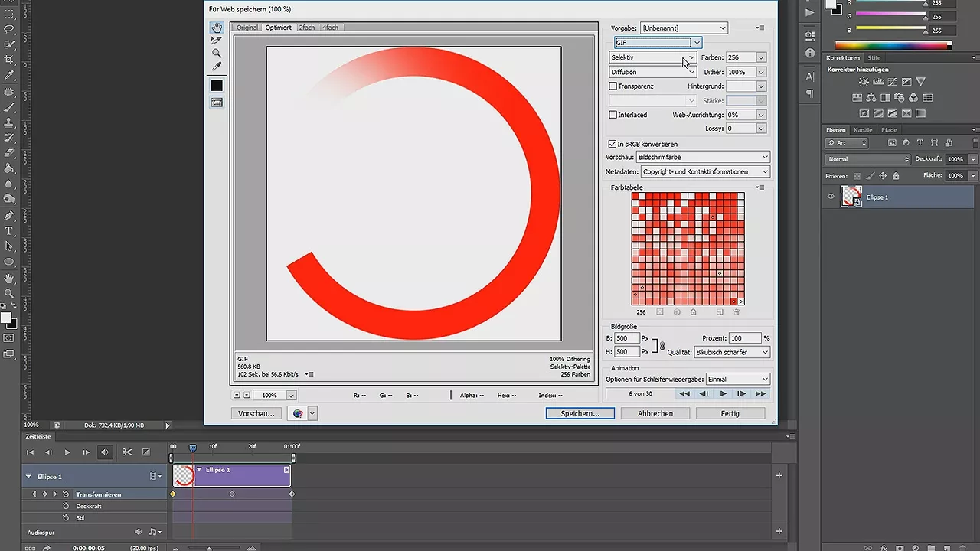Click the scissors split icon in the Zeitleiste
Viewport: 980px width, 551px height.
click(127, 452)
